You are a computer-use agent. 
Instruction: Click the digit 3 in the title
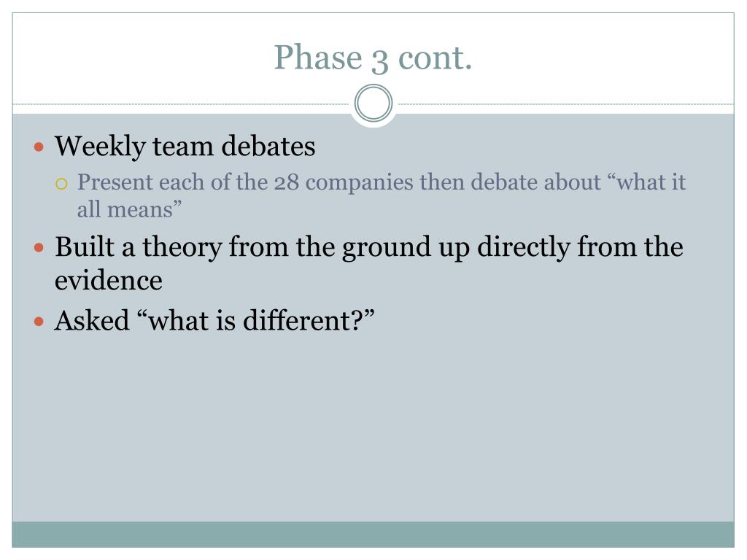379,59
